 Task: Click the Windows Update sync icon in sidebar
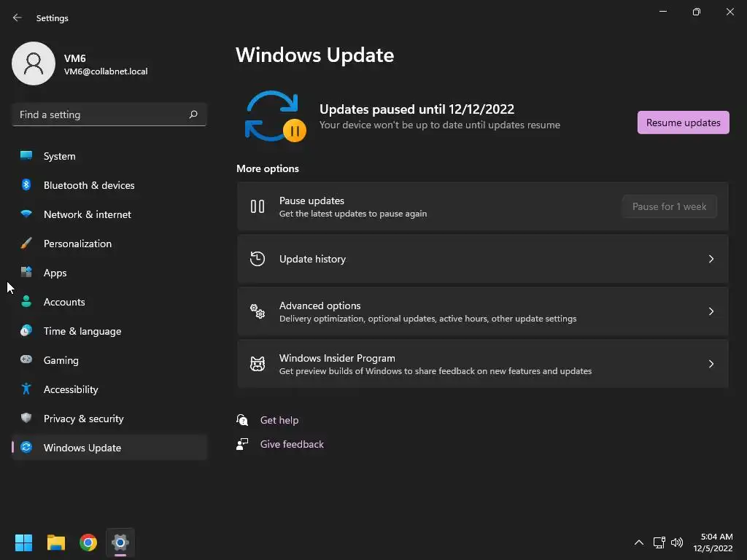26,447
